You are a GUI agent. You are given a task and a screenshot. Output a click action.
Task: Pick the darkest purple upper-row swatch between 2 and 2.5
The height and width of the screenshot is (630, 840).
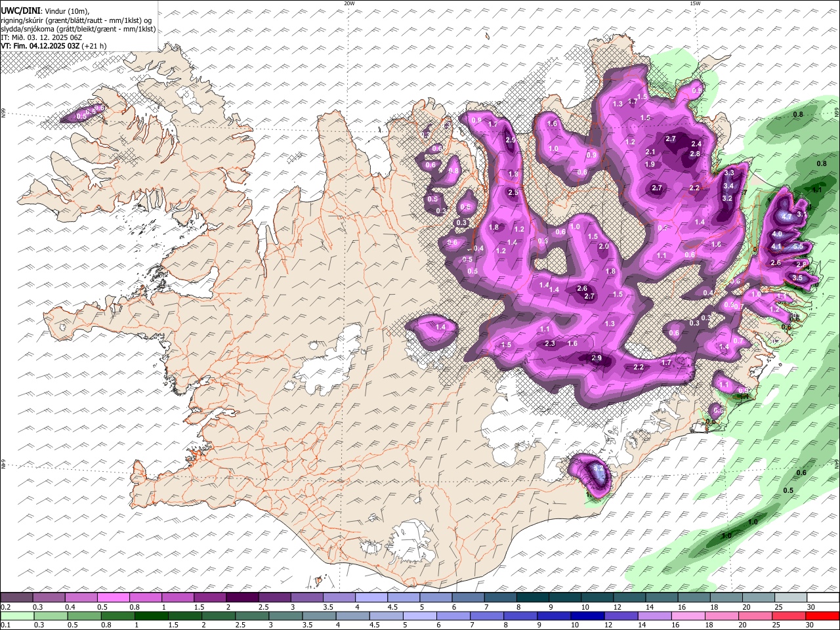tap(241, 597)
